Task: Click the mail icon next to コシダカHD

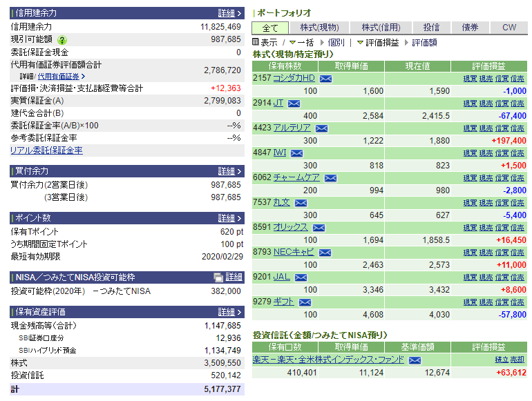Action: pos(325,79)
